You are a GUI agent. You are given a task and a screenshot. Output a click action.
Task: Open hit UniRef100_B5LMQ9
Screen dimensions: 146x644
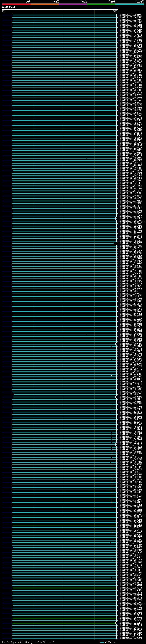(x=131, y=22)
